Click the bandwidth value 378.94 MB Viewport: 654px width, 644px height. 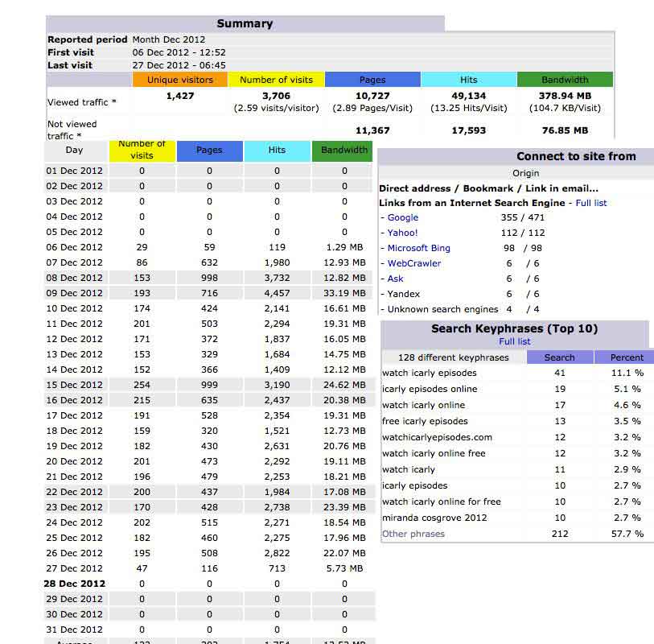pyautogui.click(x=565, y=96)
